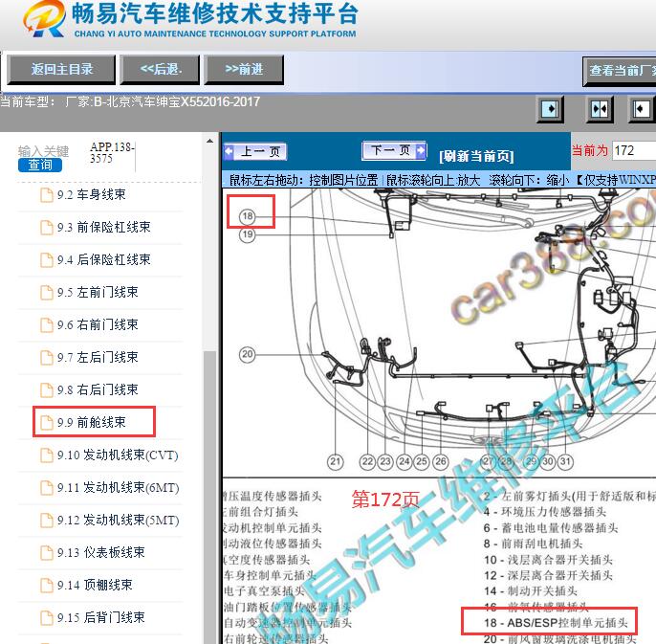Click the diagram callout number 19

tap(248, 234)
